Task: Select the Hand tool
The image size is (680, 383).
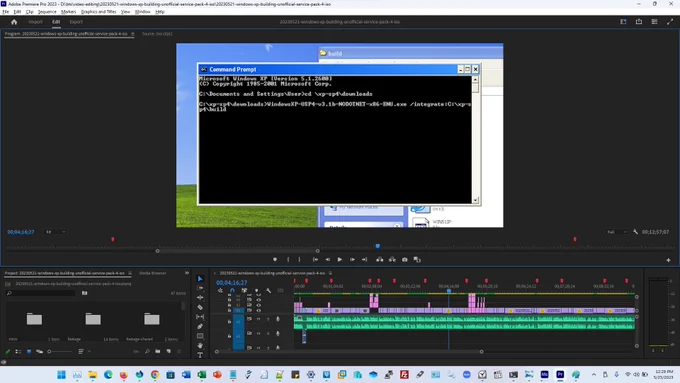Action: [x=200, y=345]
